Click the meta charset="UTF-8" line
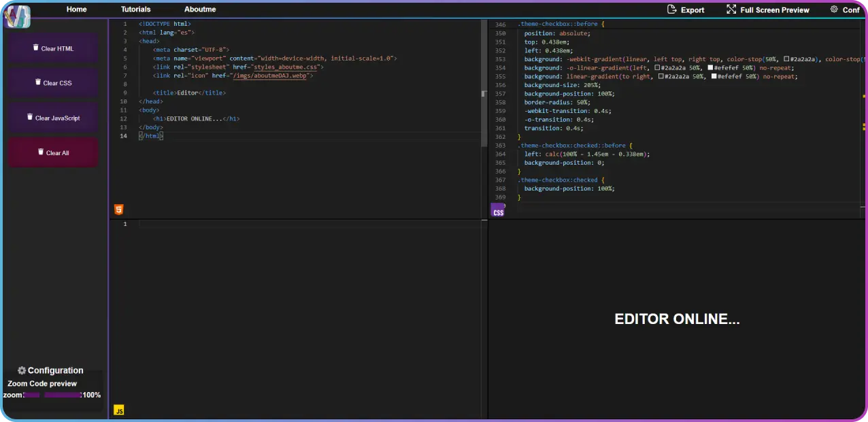This screenshot has width=868, height=422. pos(191,50)
